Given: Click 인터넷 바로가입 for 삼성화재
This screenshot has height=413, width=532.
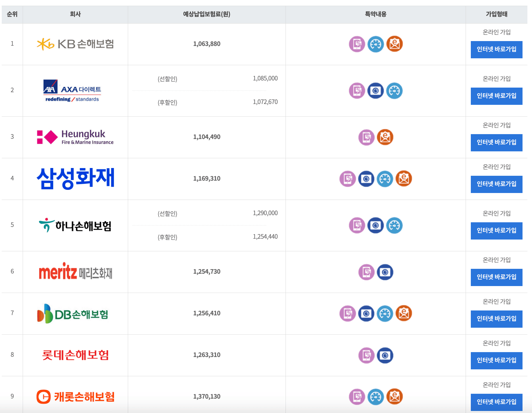Looking at the screenshot, I should [x=496, y=184].
